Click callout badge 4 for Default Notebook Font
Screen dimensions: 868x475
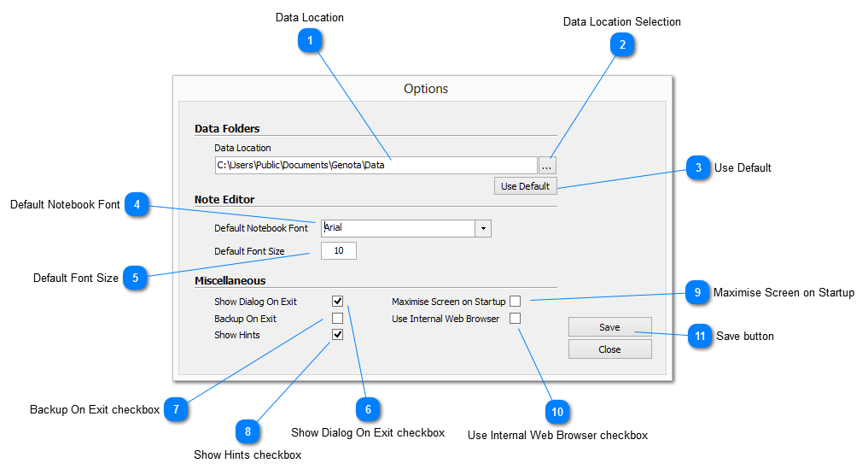(137, 205)
